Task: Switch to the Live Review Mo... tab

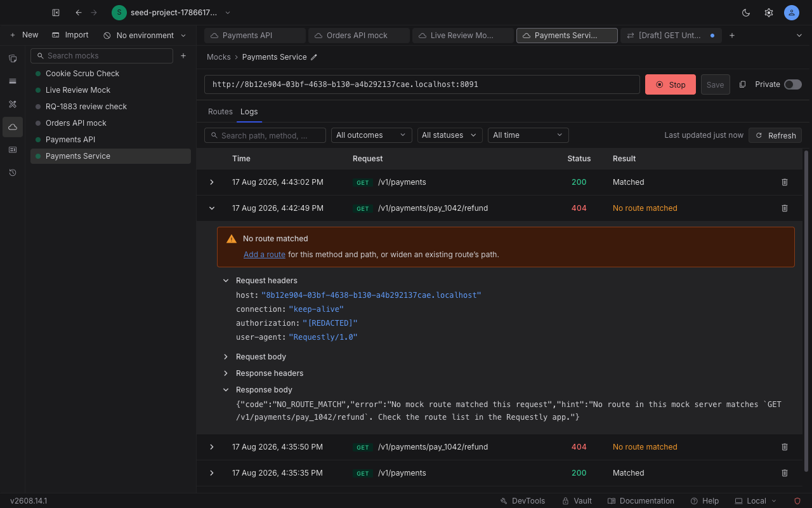Action: coord(463,36)
